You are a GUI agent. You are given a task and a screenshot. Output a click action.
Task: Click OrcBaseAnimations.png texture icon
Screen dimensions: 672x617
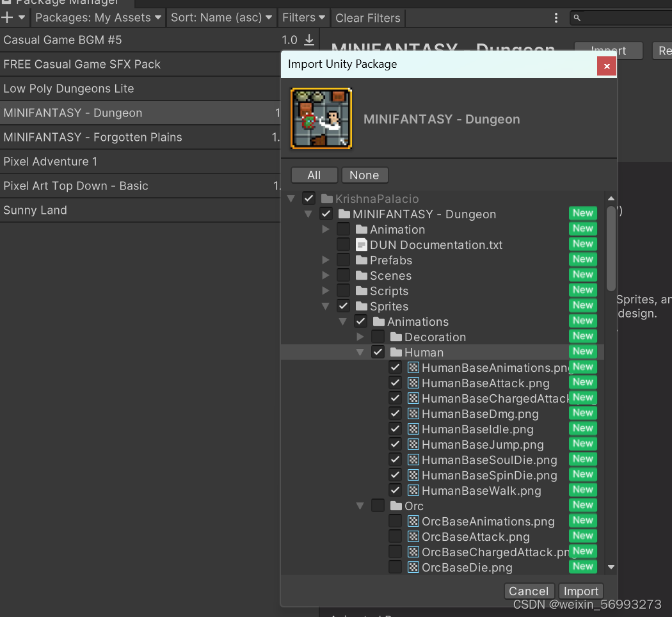pyautogui.click(x=413, y=521)
